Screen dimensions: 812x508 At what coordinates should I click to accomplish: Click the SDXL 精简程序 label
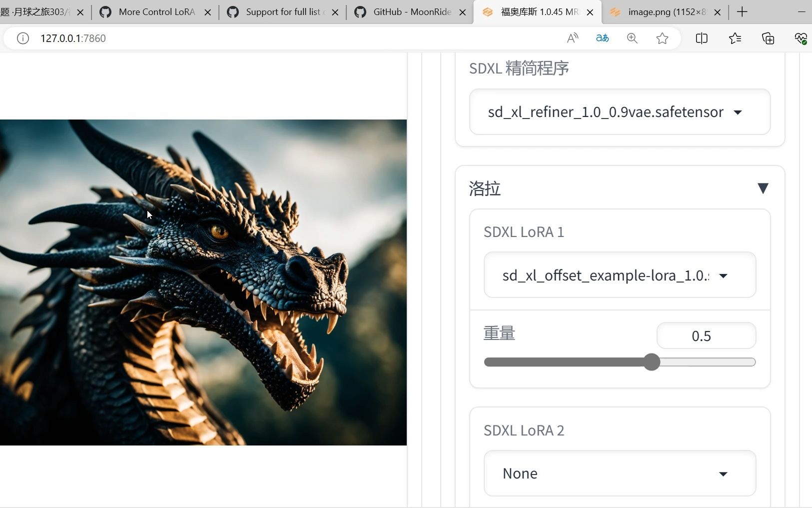click(519, 68)
